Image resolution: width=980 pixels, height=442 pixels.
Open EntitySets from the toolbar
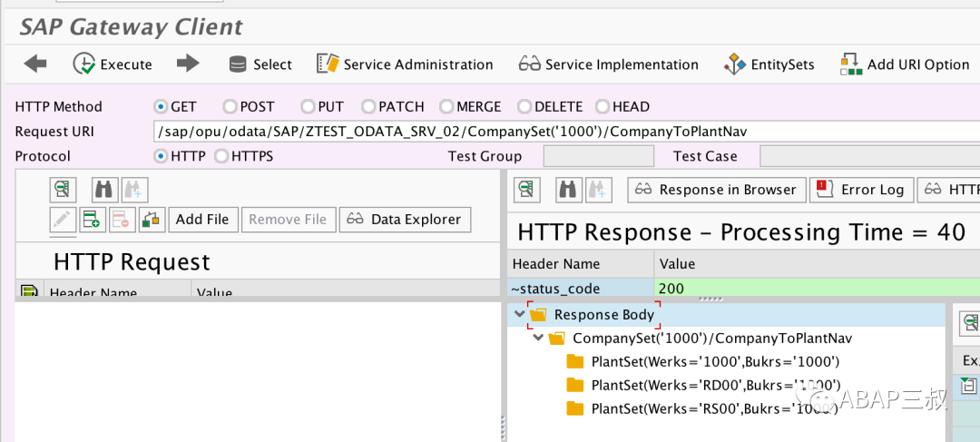pyautogui.click(x=735, y=64)
